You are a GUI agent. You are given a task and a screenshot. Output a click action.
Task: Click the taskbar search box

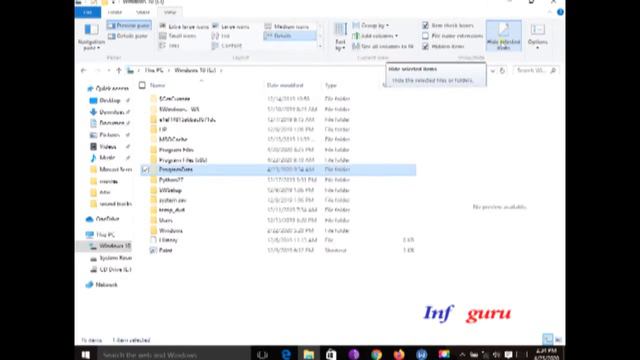click(174, 355)
